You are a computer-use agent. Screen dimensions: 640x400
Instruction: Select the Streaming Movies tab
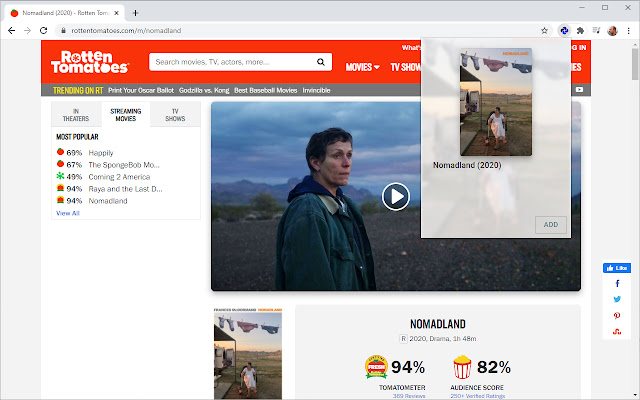[126, 115]
